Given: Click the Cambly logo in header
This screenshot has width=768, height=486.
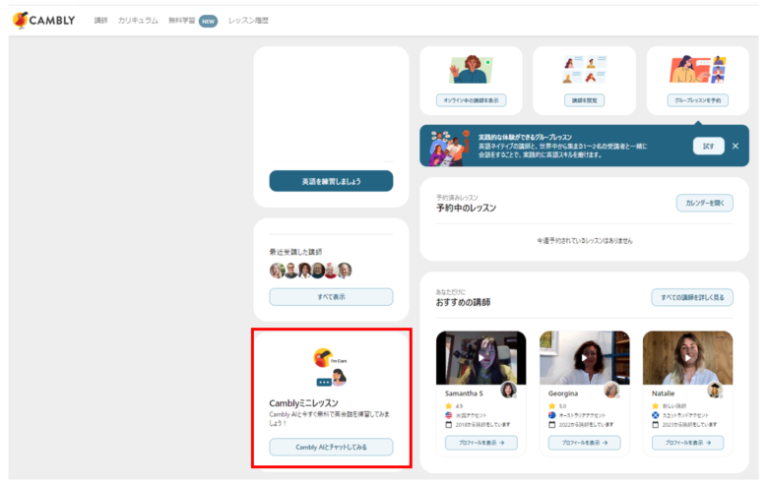Looking at the screenshot, I should click(47, 20).
